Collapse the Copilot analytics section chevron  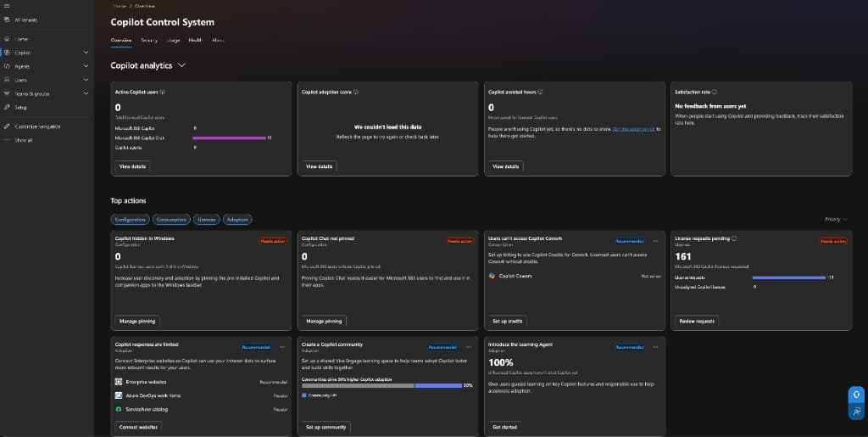tap(181, 65)
